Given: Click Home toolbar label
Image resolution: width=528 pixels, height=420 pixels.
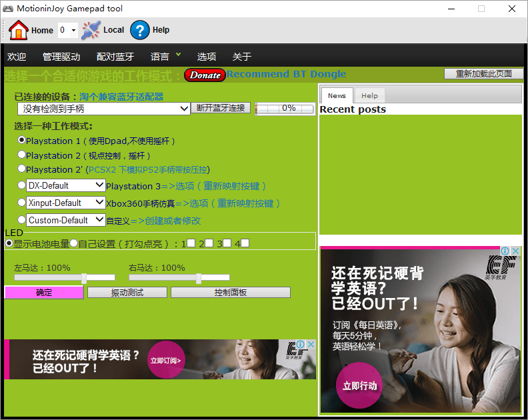Looking at the screenshot, I should [x=42, y=30].
